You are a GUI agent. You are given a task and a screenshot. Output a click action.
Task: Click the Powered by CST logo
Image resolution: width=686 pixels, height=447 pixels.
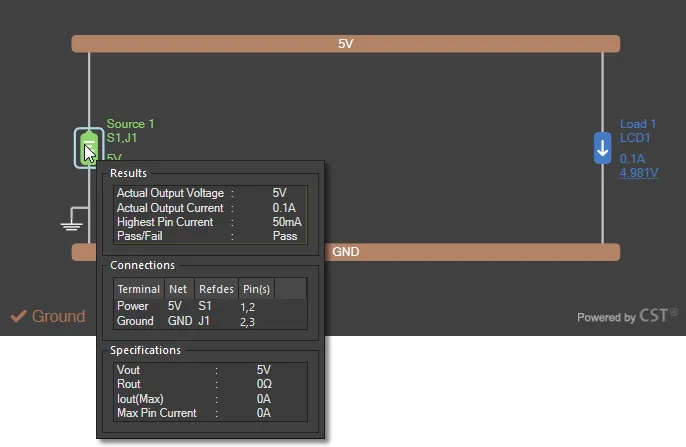(x=627, y=316)
